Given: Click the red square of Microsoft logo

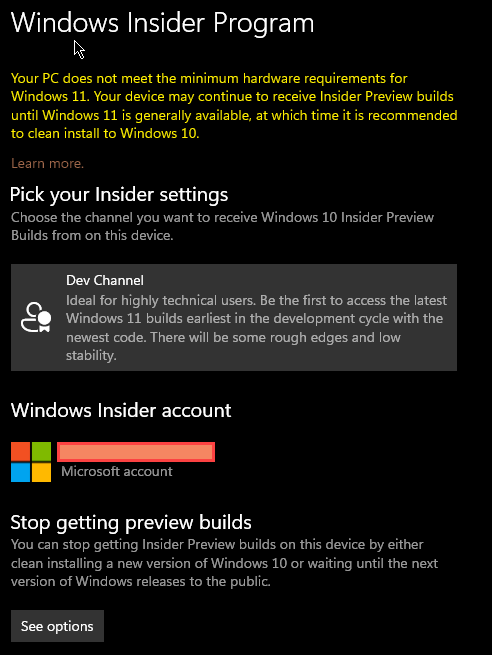Looking at the screenshot, I should (x=20, y=452).
